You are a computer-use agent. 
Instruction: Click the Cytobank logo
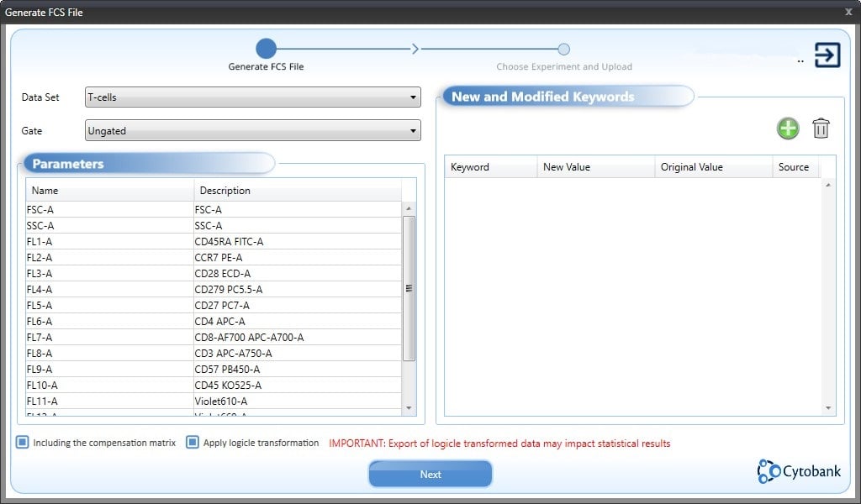[x=799, y=471]
